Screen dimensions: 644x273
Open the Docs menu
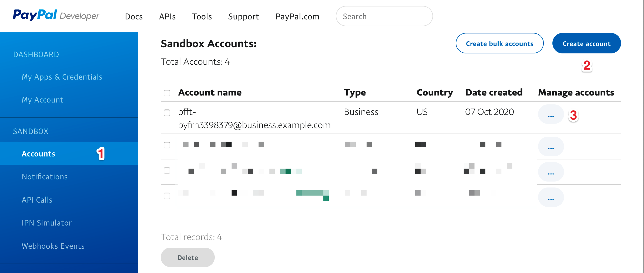[134, 16]
